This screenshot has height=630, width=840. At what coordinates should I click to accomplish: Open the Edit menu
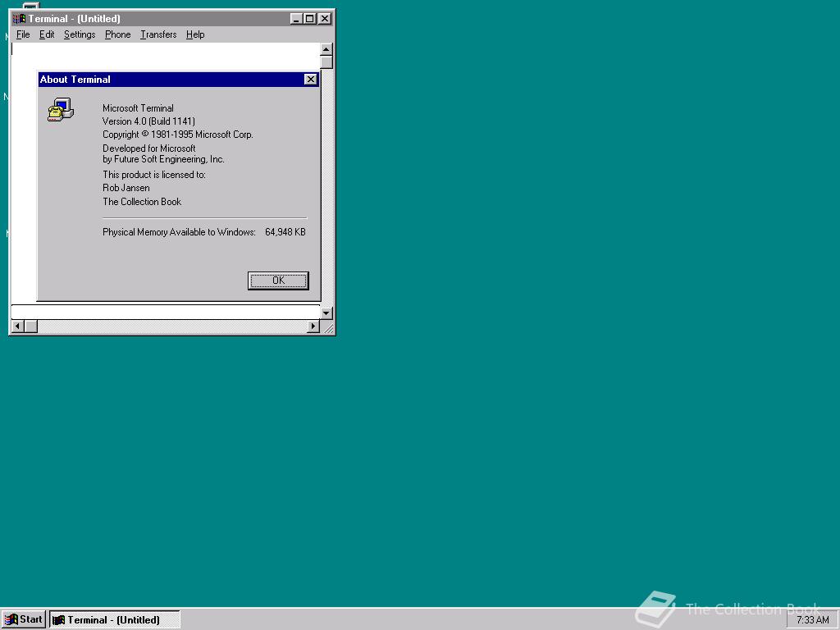coord(47,34)
